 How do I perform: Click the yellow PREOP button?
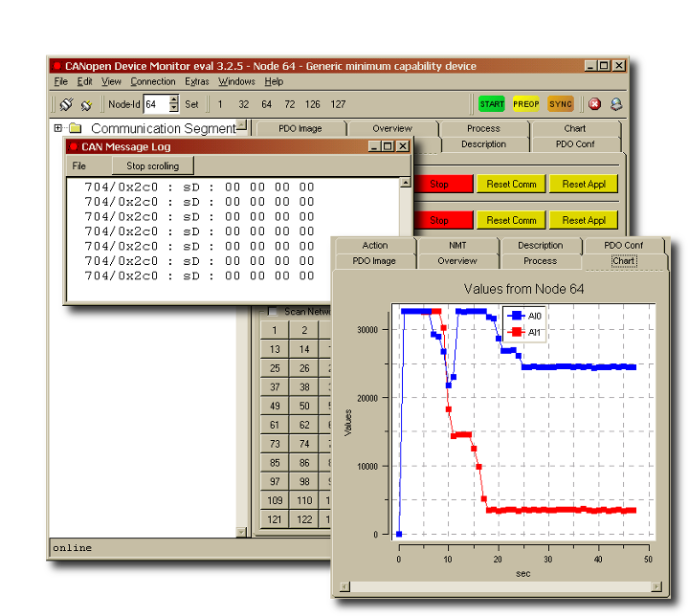[526, 104]
